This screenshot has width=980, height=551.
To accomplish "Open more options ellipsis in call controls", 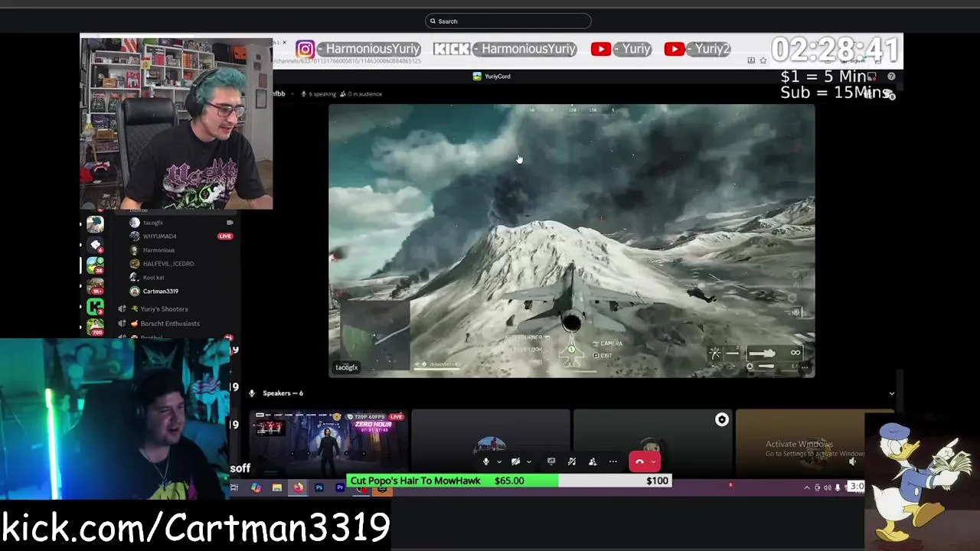I will [x=612, y=461].
